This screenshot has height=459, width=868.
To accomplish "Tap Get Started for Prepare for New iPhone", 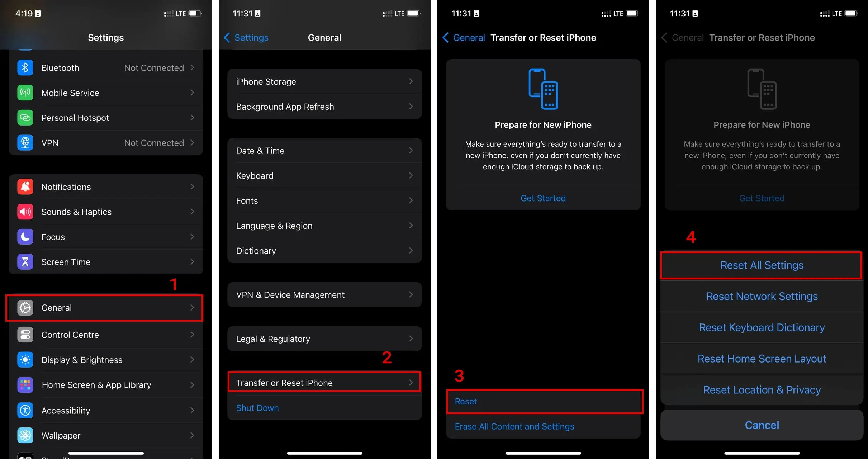I will [542, 198].
